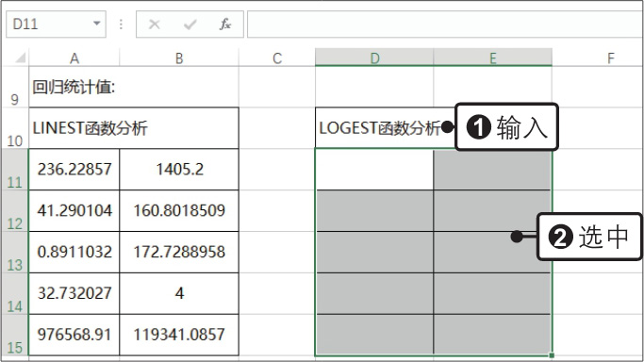644x362 pixels.
Task: Select row 10 header
Action: pyautogui.click(x=14, y=128)
